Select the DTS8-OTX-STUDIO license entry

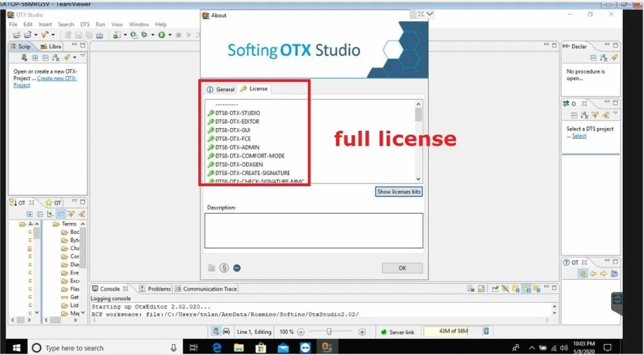234,113
